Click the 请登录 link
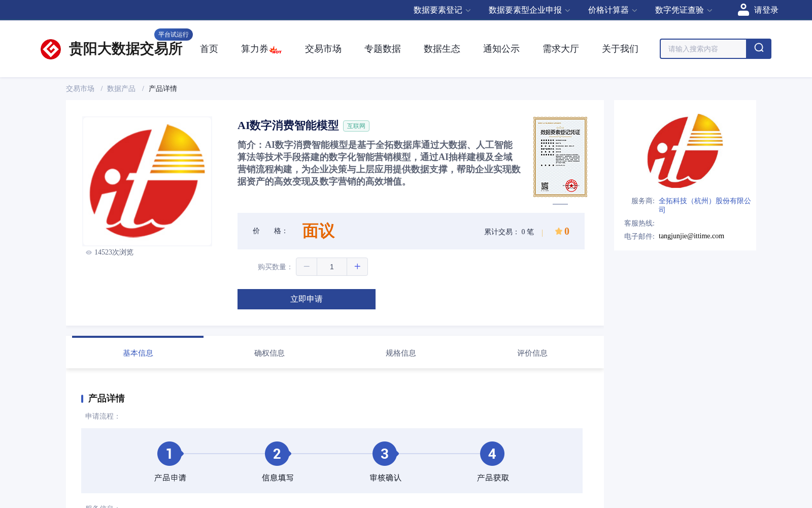Screen dimensions: 812x508 [766, 10]
